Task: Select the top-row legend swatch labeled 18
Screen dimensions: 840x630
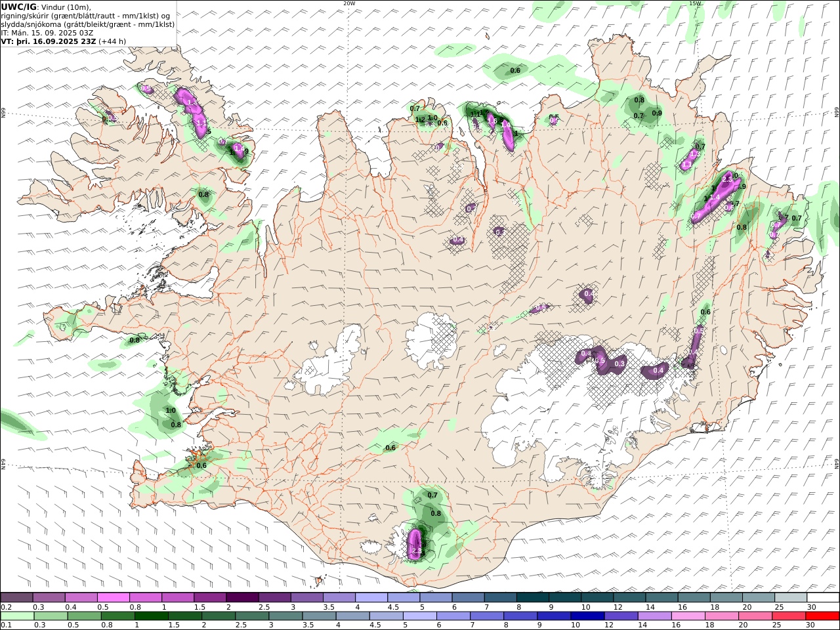Action: coord(726,598)
